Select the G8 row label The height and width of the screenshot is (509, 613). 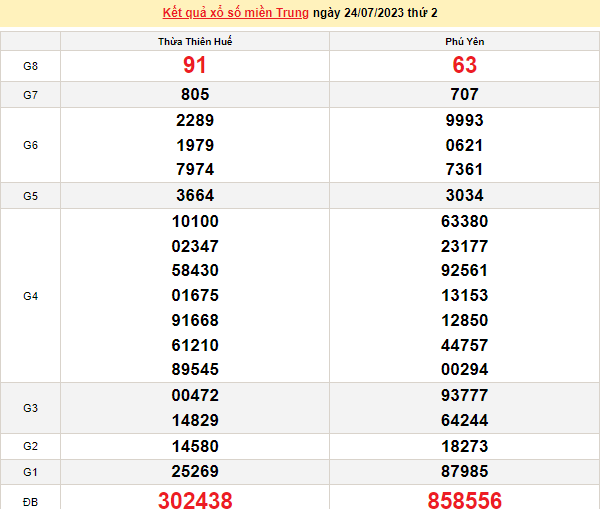click(30, 66)
